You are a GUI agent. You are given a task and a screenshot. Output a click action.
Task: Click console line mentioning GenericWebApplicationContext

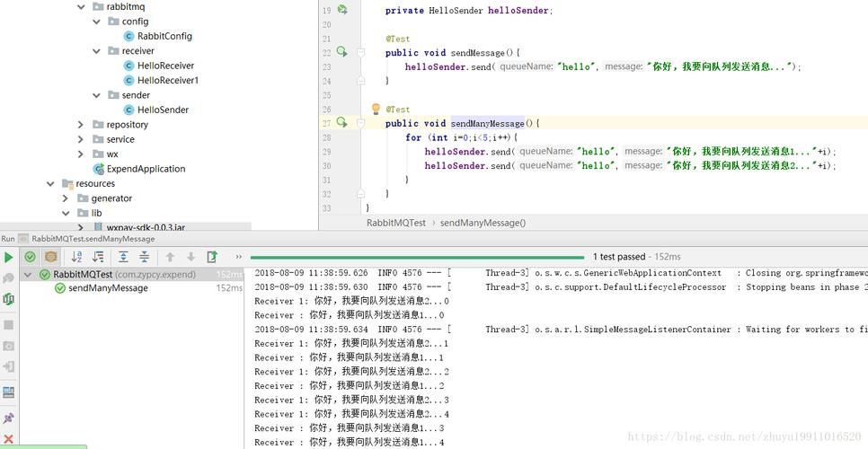561,273
